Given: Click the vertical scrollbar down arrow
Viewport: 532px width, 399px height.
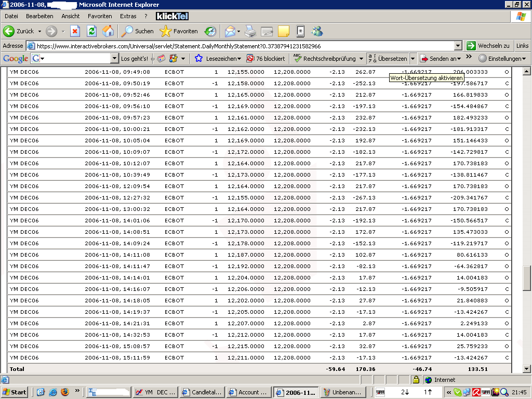Looking at the screenshot, I should [x=526, y=368].
